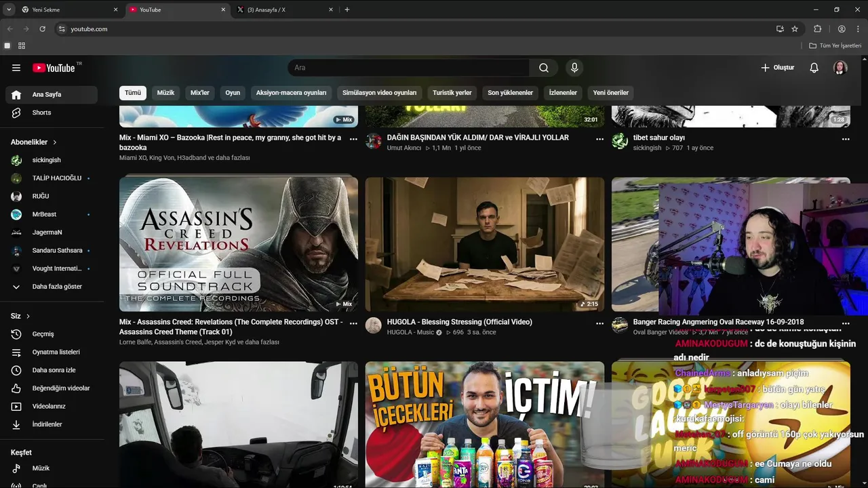Open the account avatar menu
Image resolution: width=868 pixels, height=488 pixels.
(x=840, y=68)
